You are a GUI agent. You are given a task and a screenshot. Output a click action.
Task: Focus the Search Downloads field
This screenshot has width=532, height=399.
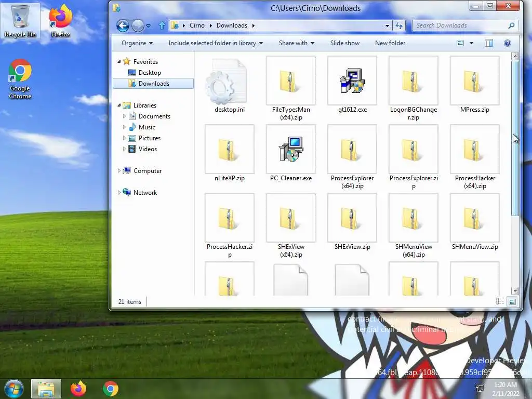click(x=465, y=25)
